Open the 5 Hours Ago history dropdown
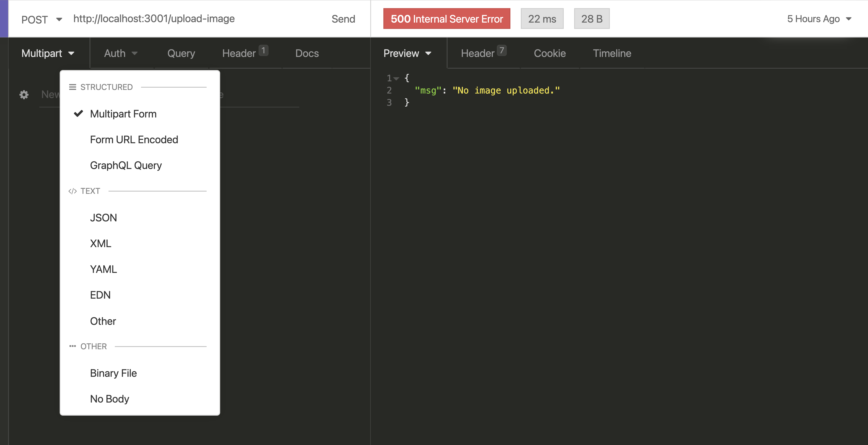Viewport: 868px width, 445px height. click(819, 19)
